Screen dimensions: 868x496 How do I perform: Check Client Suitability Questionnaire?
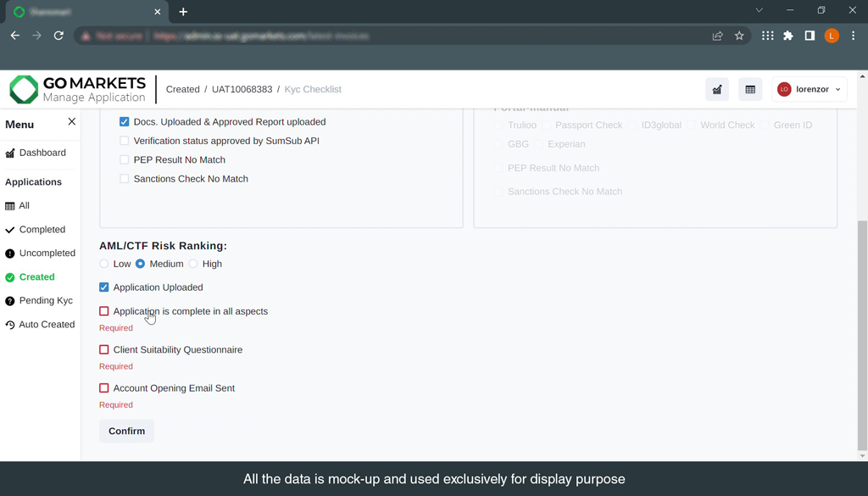coord(104,350)
